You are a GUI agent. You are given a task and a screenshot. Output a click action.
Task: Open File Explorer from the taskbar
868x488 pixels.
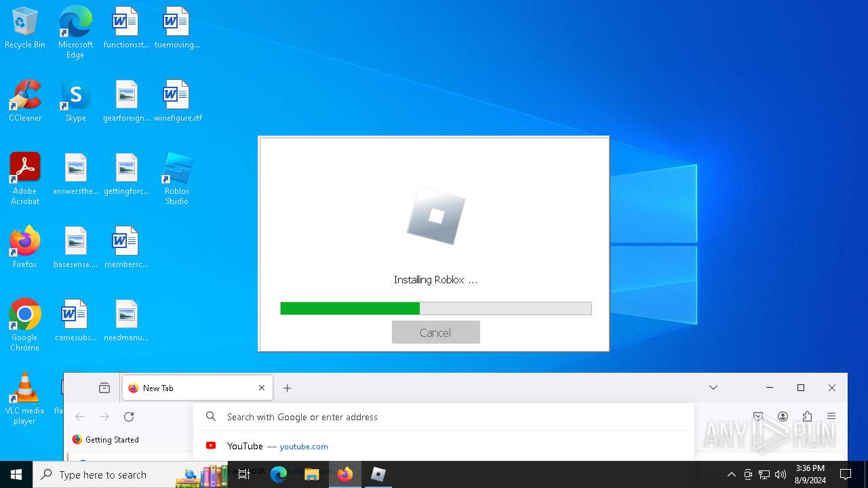[x=312, y=474]
